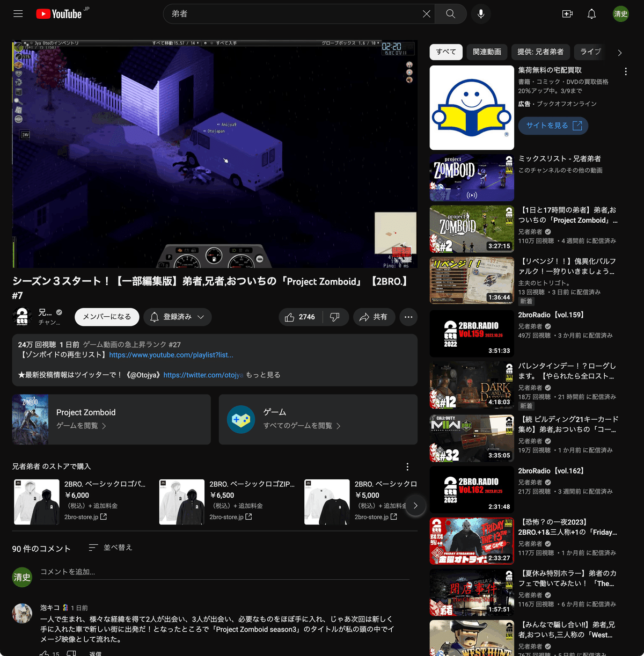Toggle the dislike thumbs-down button
This screenshot has height=656, width=644.
tap(335, 317)
